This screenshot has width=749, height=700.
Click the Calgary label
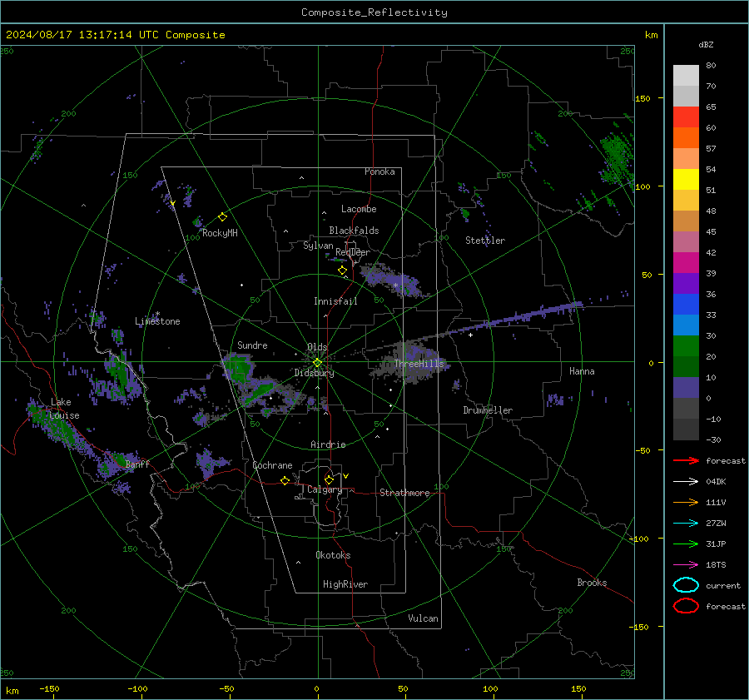coord(325,489)
